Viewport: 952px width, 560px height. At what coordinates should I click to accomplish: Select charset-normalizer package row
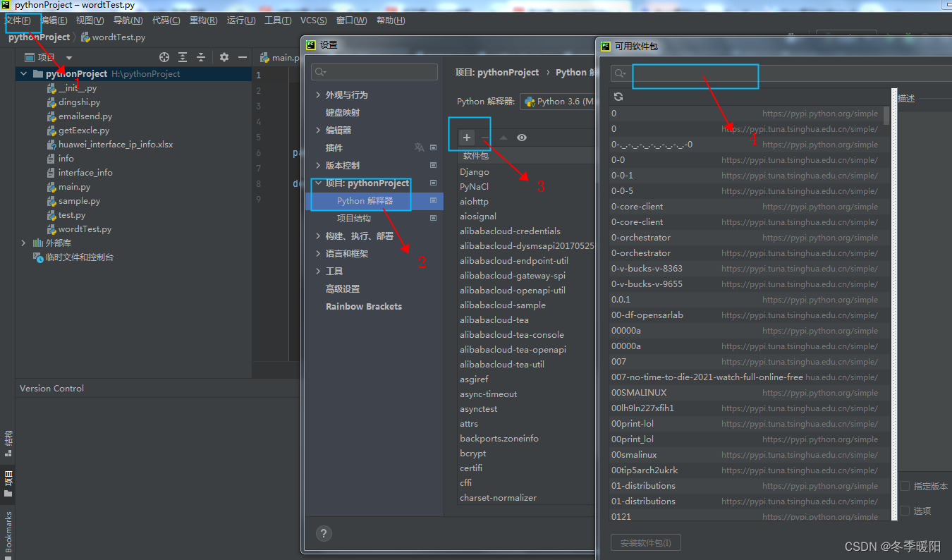[527, 497]
